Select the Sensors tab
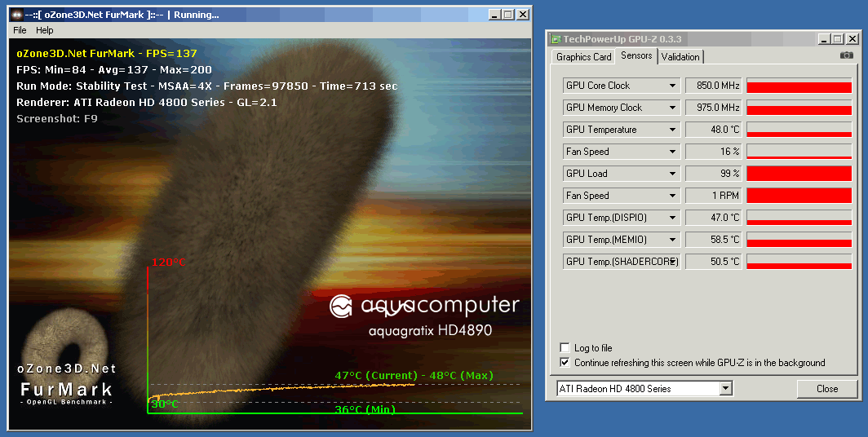Image resolution: width=868 pixels, height=437 pixels. point(636,55)
